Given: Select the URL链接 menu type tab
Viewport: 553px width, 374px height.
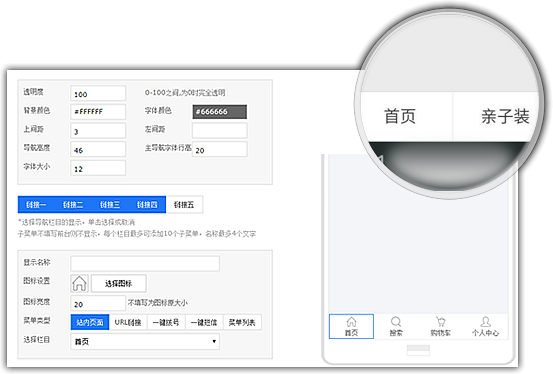Looking at the screenshot, I should 128,322.
